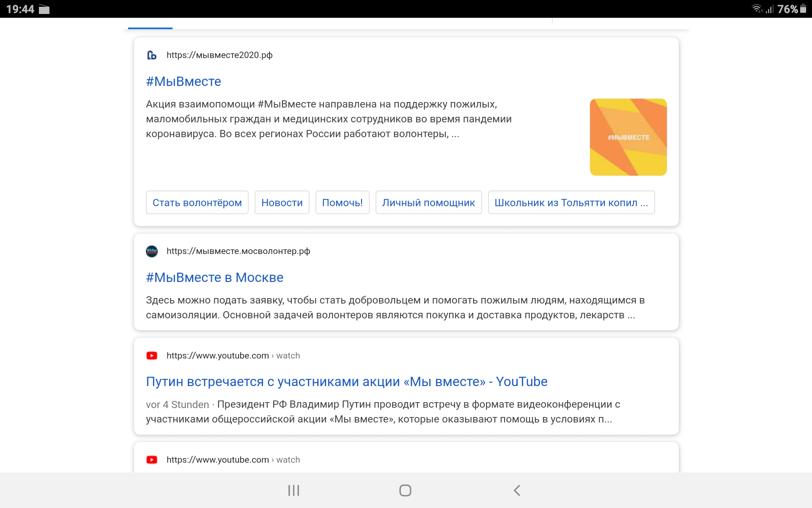Click the мывместе2020.рф site favicon
This screenshot has height=508, width=812.
click(x=151, y=55)
